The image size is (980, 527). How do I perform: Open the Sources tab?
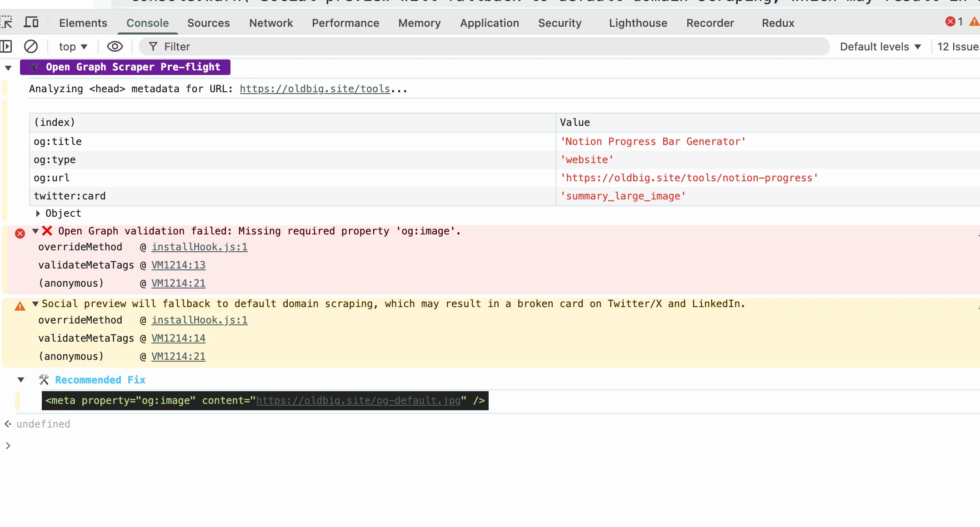coord(208,23)
